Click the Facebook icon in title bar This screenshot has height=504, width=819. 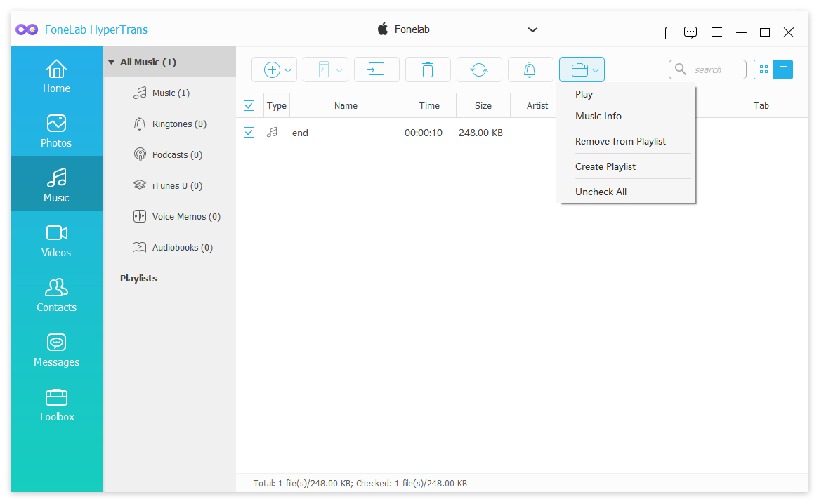(x=665, y=32)
